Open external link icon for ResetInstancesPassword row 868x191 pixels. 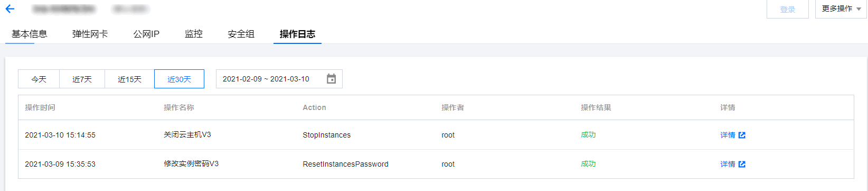[742, 164]
